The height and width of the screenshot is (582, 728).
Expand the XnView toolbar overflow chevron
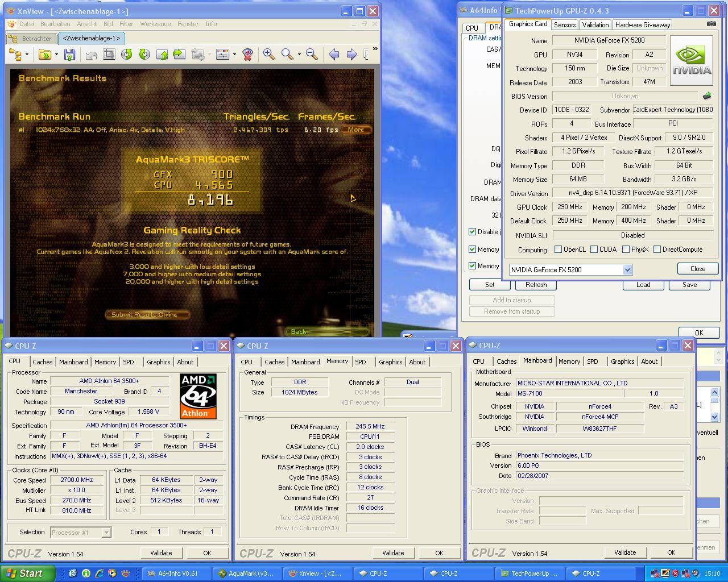pyautogui.click(x=375, y=49)
